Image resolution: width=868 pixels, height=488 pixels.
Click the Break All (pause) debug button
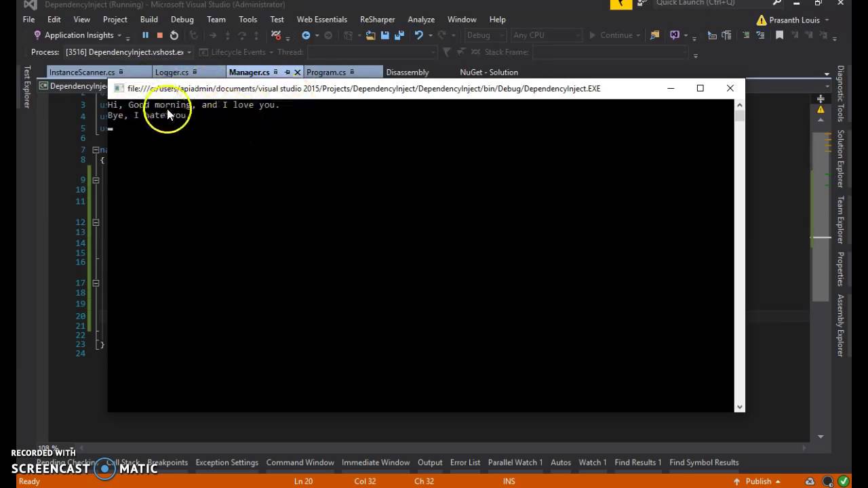pos(145,35)
